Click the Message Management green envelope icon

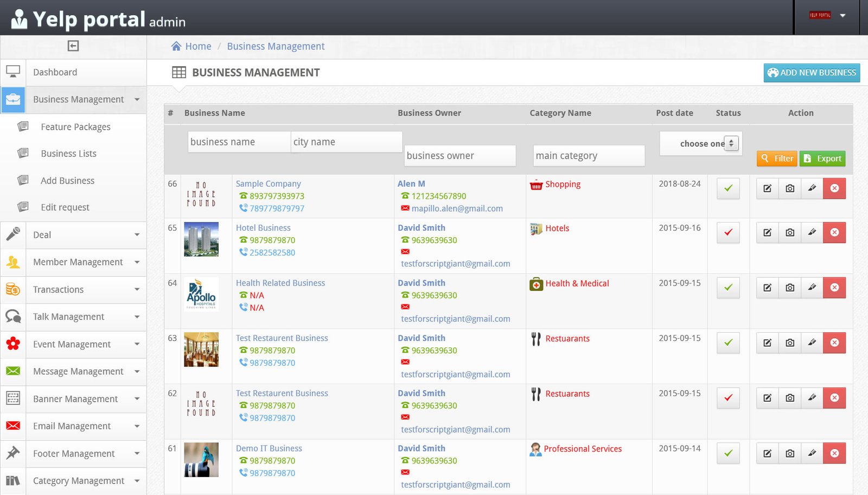click(x=13, y=371)
